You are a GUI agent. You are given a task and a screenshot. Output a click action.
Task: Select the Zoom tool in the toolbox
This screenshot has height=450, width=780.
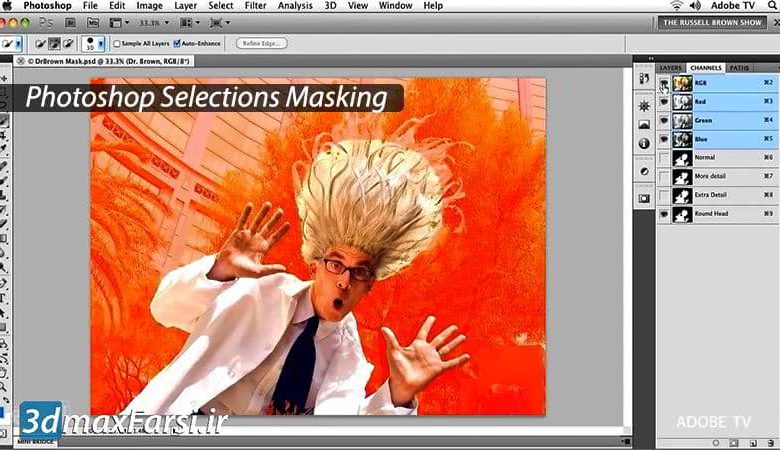[3, 386]
